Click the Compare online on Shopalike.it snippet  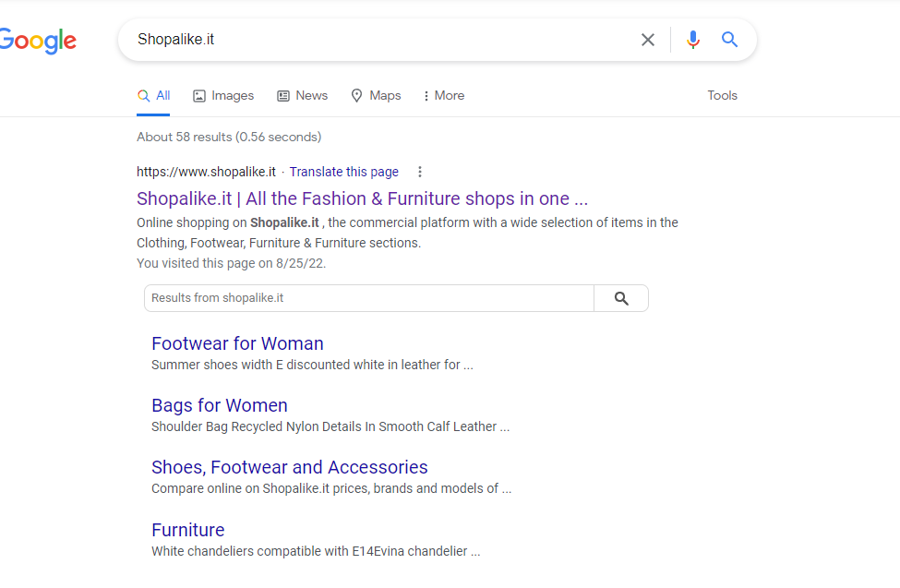pyautogui.click(x=331, y=489)
